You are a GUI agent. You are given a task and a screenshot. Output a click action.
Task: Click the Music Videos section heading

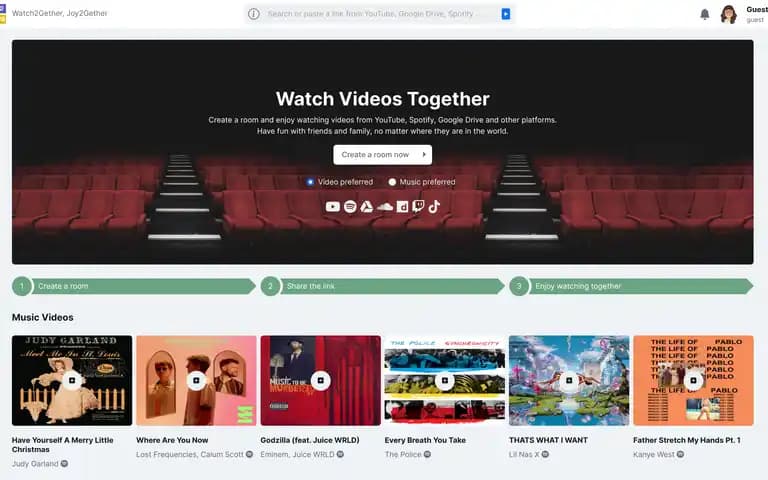pyautogui.click(x=43, y=317)
